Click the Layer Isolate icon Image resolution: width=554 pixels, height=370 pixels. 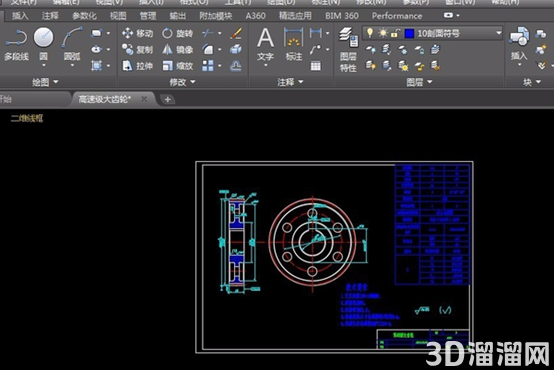(x=387, y=50)
